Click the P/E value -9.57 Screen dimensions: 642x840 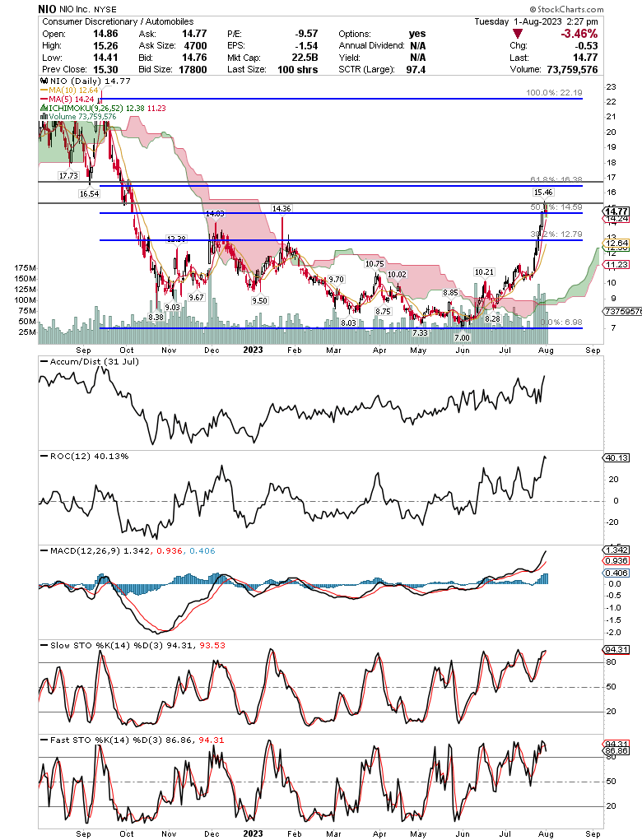coord(306,34)
